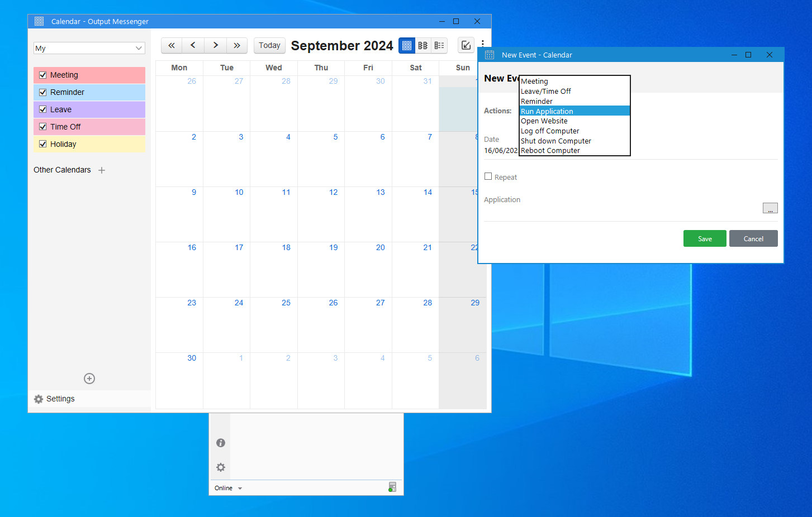Select September 18 in calendar

pyautogui.click(x=286, y=247)
